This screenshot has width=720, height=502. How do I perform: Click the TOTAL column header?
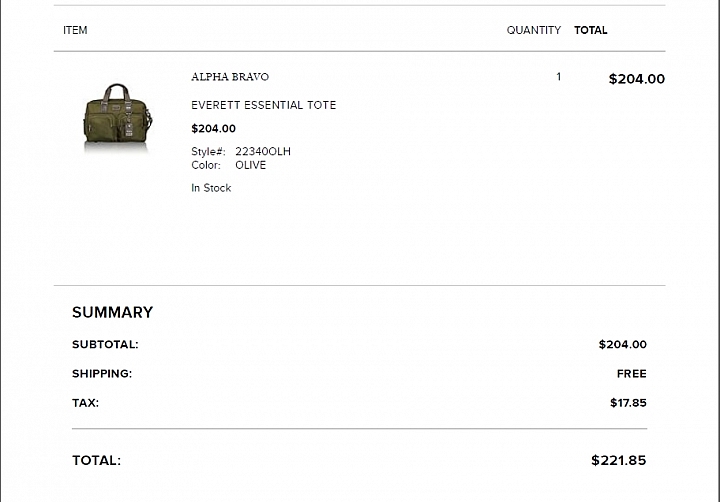pyautogui.click(x=591, y=30)
